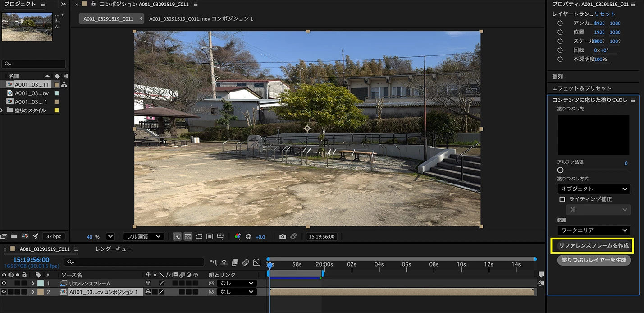This screenshot has width=644, height=313.
Task: Open the フル画質 resolution dropdown
Action: (x=144, y=236)
